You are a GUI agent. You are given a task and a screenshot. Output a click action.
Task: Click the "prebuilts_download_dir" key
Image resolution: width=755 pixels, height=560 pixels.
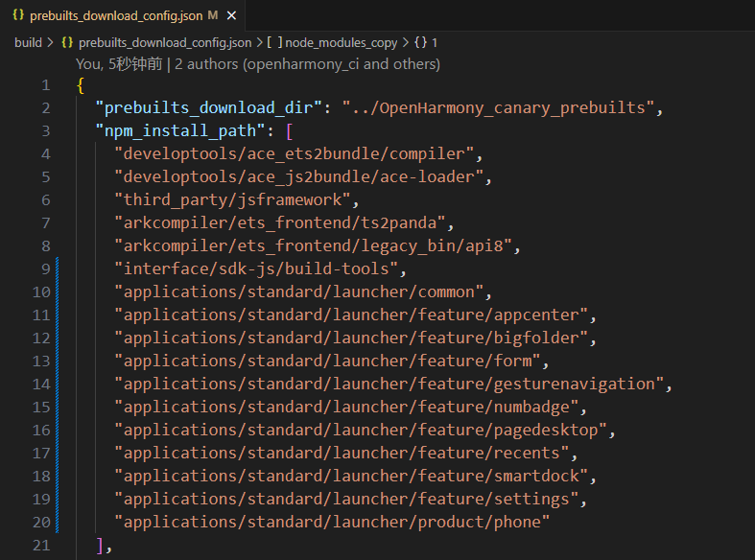point(208,108)
